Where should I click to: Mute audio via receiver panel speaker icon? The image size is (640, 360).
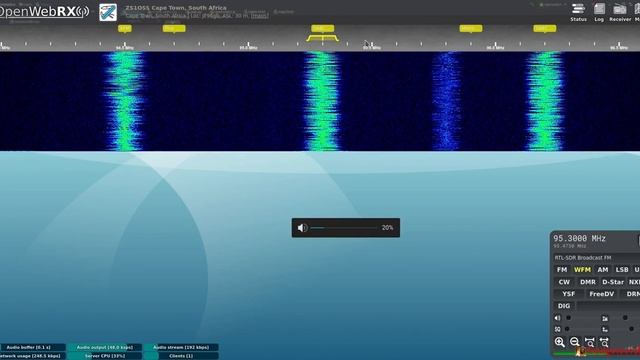[x=558, y=318]
